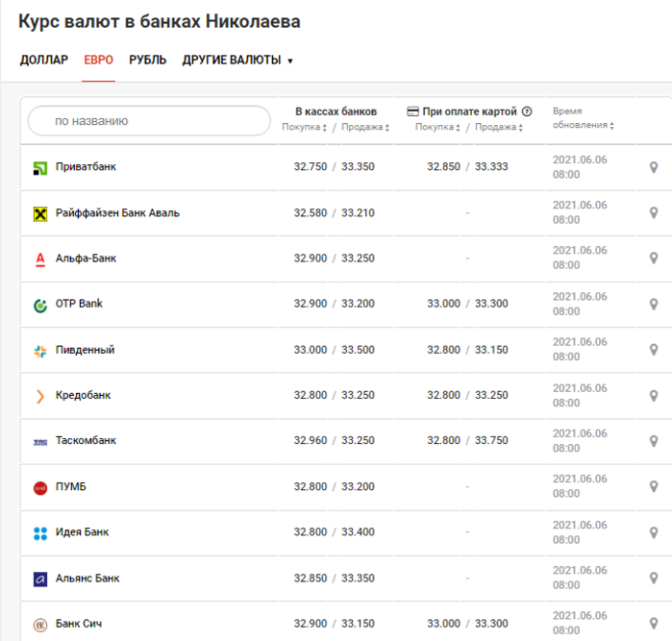Image resolution: width=672 pixels, height=641 pixels.
Task: Click the При оплате картой column header
Action: tap(469, 111)
